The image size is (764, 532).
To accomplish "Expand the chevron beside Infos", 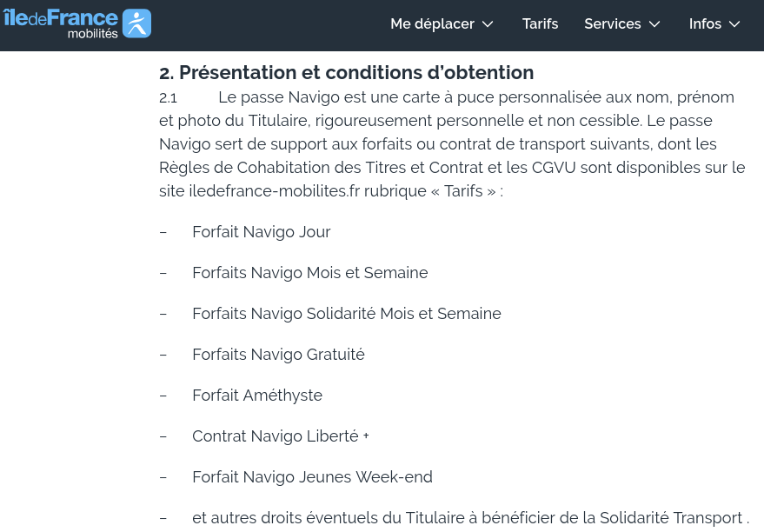I will [x=734, y=24].
